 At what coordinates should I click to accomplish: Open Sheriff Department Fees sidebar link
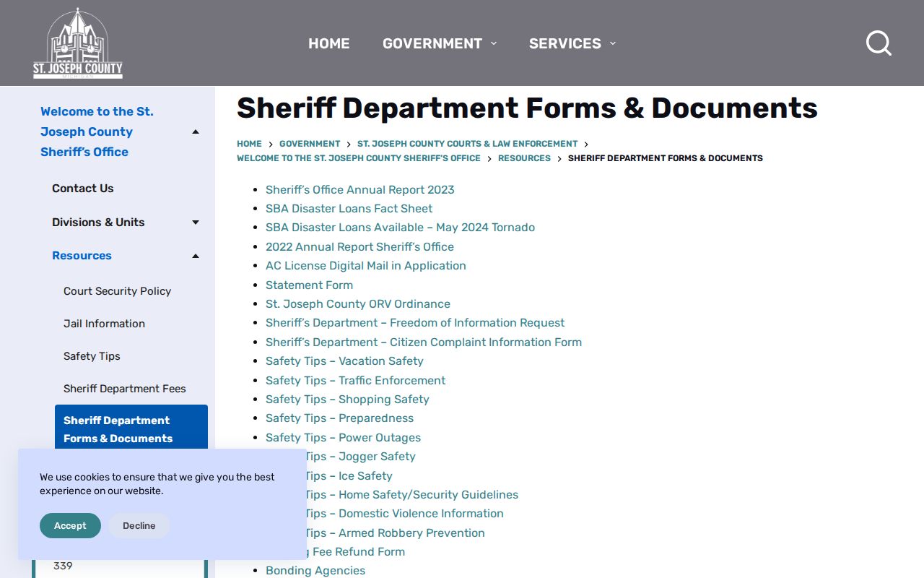[125, 389]
